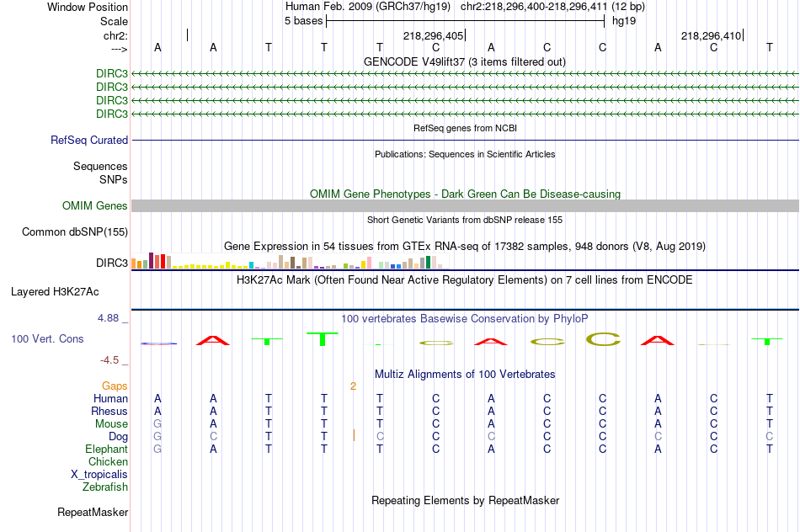Select the Rhesus alignment row label
The width and height of the screenshot is (800, 532).
pyautogui.click(x=109, y=411)
